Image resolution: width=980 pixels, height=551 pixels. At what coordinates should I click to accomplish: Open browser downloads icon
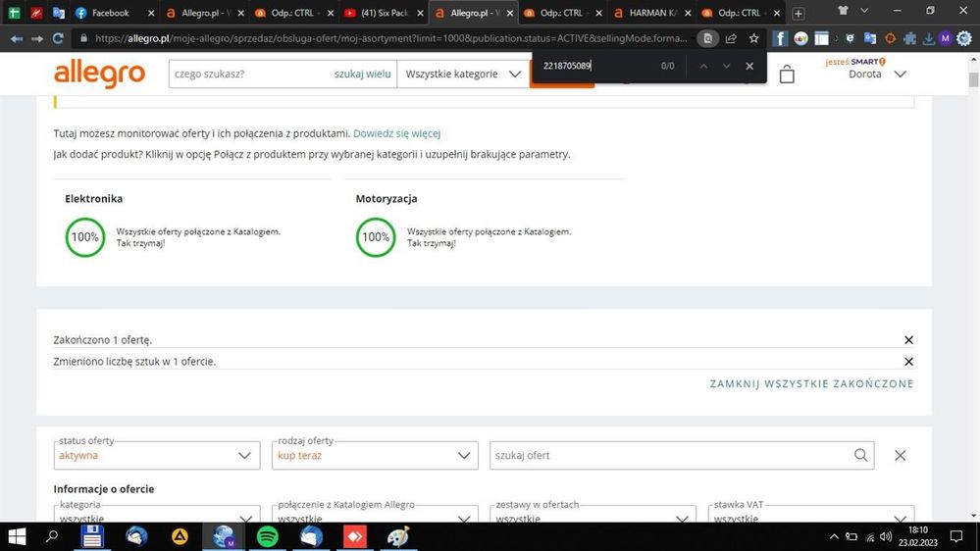tap(929, 39)
